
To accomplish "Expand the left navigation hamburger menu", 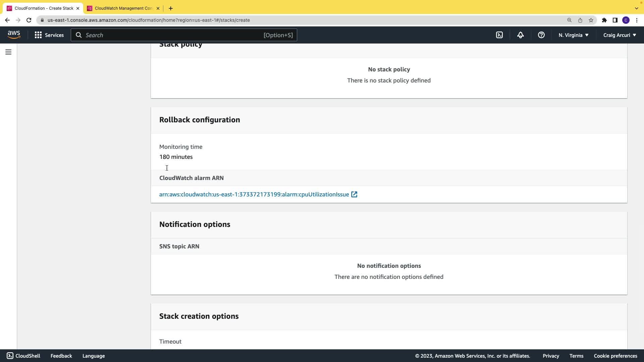I will tap(8, 52).
